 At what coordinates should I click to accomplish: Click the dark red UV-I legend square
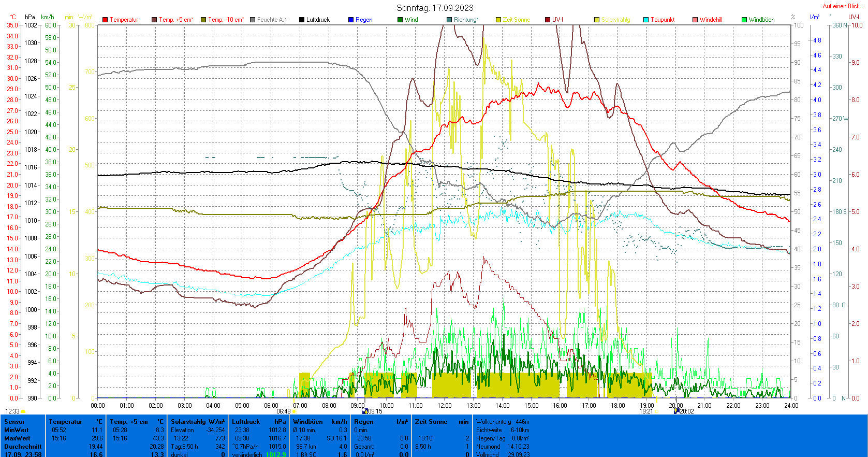pos(548,20)
